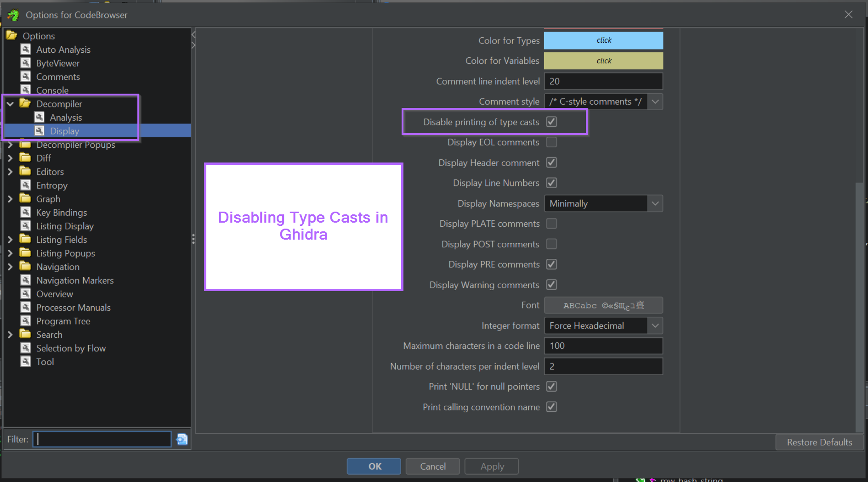Viewport: 868px width, 482px height.
Task: Open the Overview options icon
Action: [x=26, y=294]
